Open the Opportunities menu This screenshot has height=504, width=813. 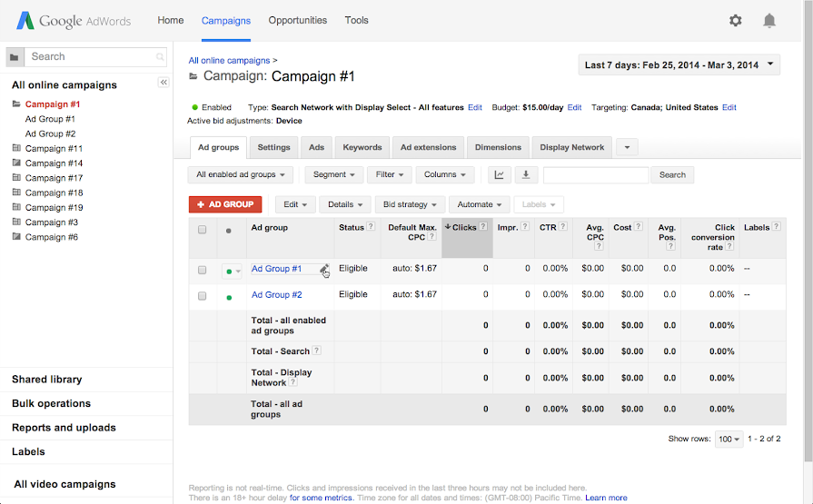298,20
